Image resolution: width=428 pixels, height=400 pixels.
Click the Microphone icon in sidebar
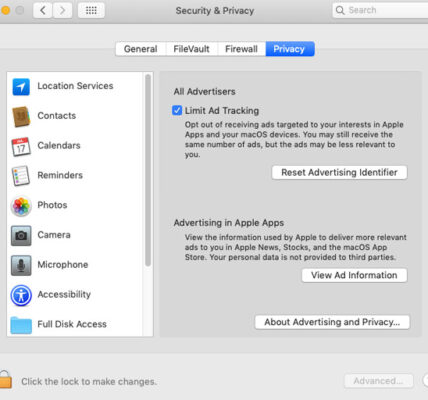coord(21,265)
